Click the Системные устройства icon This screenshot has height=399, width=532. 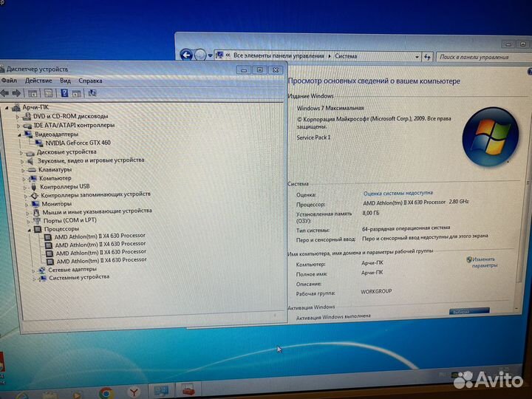coord(42,279)
